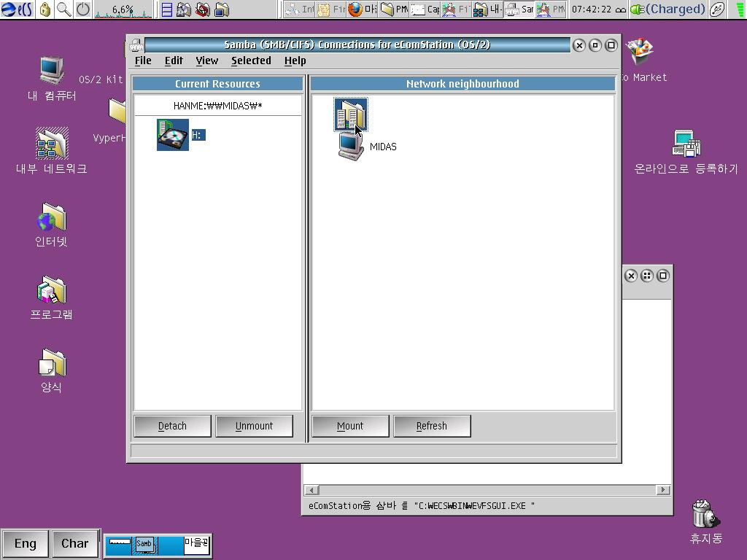This screenshot has height=560, width=747.
Task: Open the screen folder icon in top bar
Action: 222,9
